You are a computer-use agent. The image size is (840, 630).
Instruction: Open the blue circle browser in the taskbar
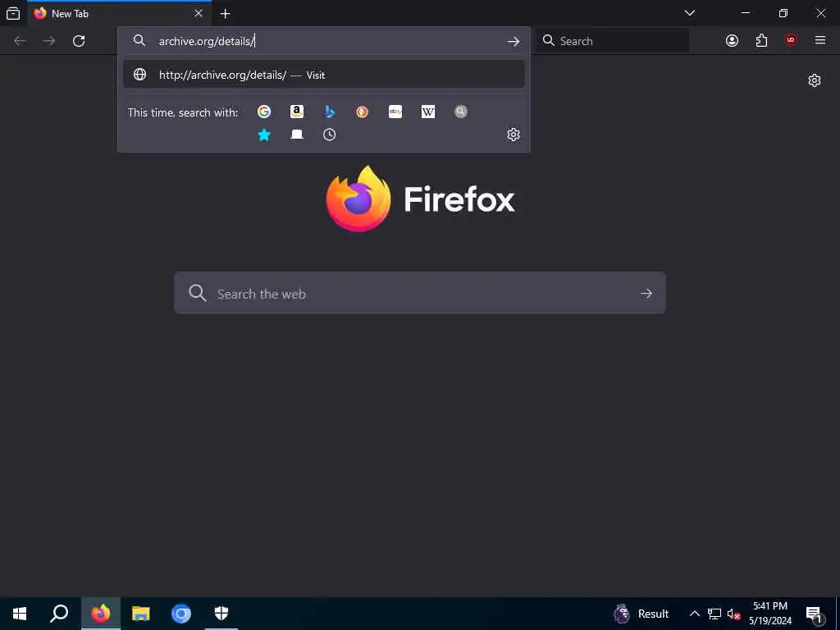click(x=181, y=614)
